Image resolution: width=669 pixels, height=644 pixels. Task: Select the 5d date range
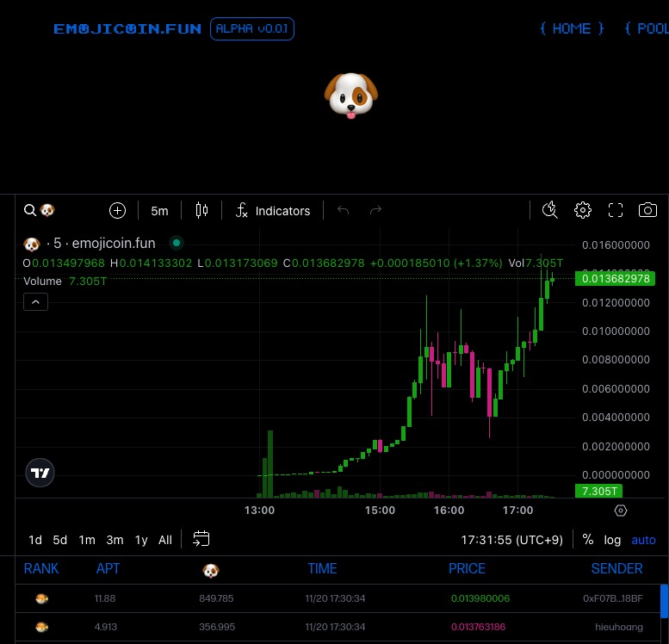(x=59, y=540)
